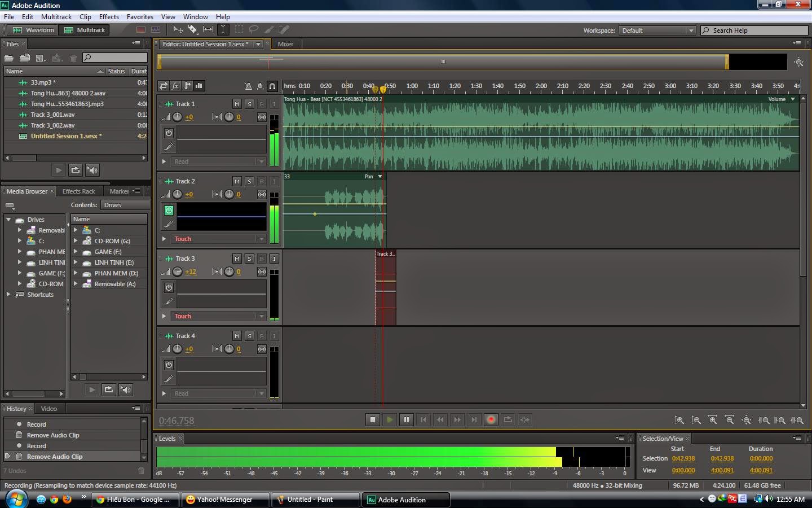Click the New File icon in Files panel

tap(41, 58)
